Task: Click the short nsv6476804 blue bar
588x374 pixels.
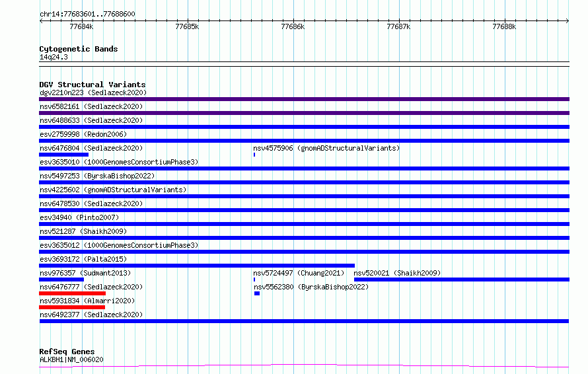Action: [63, 155]
